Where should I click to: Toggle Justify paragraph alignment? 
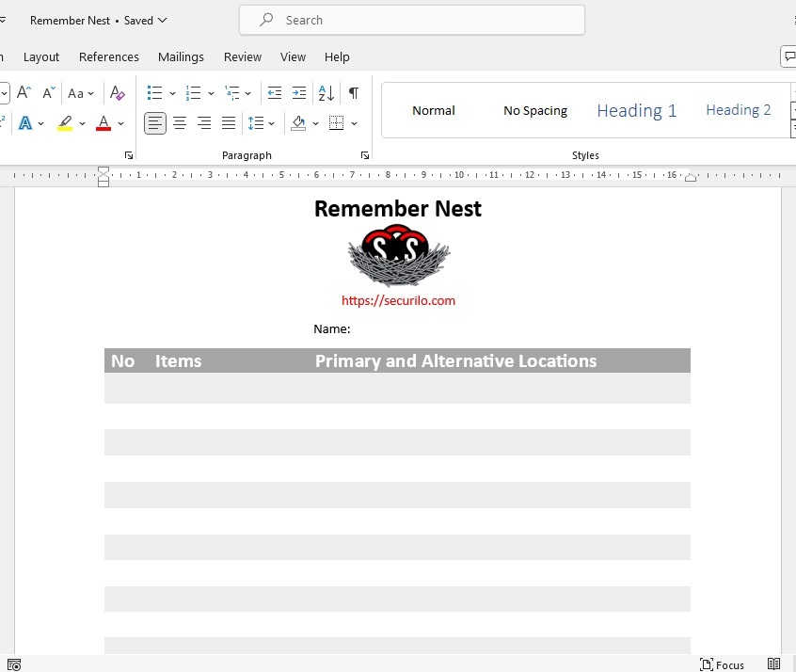(x=229, y=123)
